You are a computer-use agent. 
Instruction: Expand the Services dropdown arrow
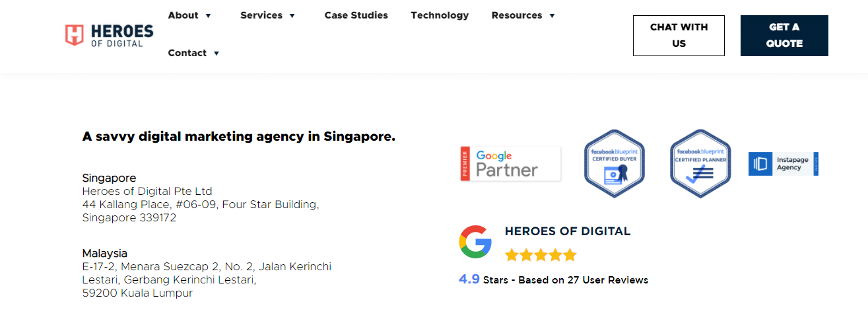292,16
